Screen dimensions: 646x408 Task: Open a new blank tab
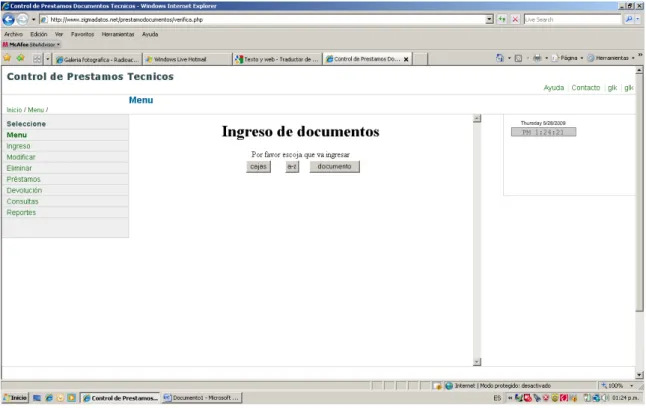pyautogui.click(x=420, y=59)
